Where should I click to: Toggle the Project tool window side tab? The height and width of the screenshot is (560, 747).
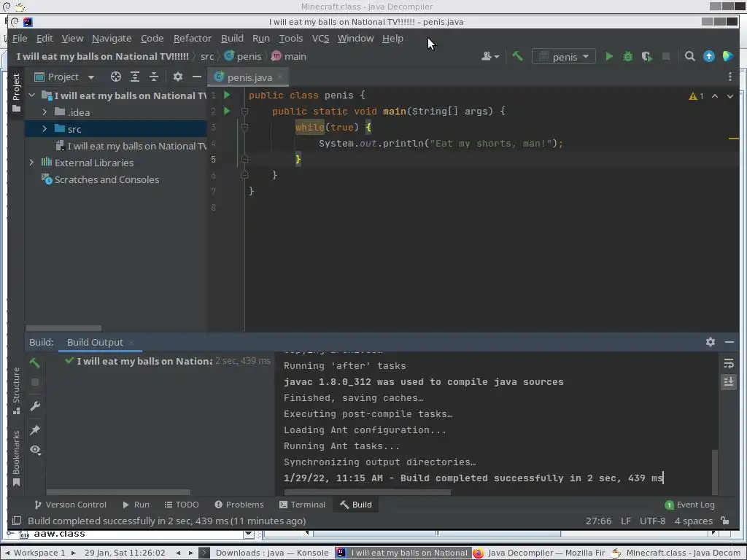pos(16,93)
